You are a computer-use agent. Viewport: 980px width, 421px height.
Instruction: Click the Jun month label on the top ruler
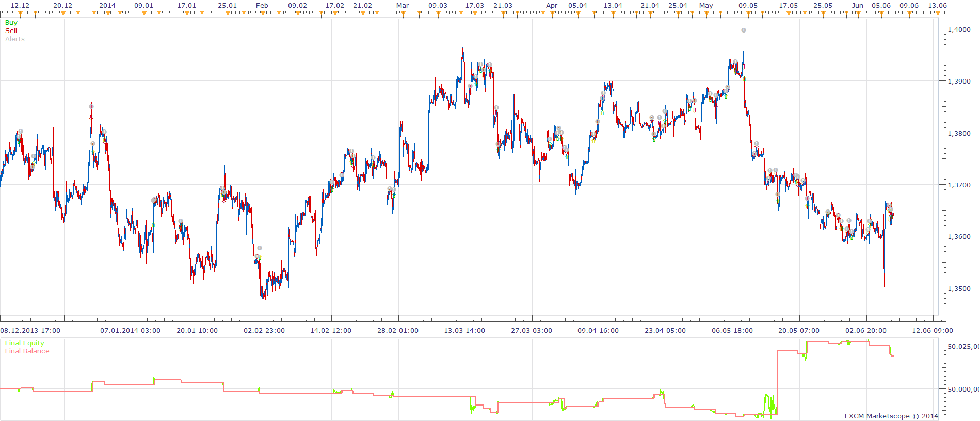click(858, 6)
